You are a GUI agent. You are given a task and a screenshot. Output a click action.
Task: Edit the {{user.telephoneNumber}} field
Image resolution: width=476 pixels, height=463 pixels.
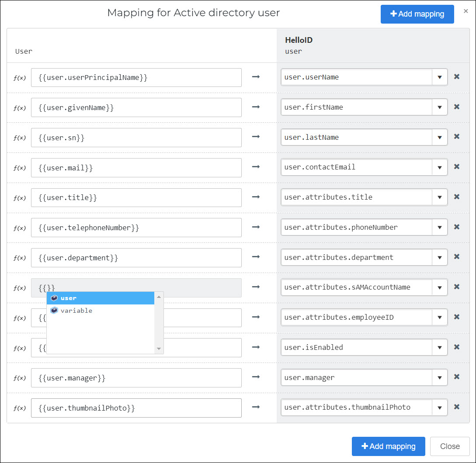pyautogui.click(x=136, y=228)
